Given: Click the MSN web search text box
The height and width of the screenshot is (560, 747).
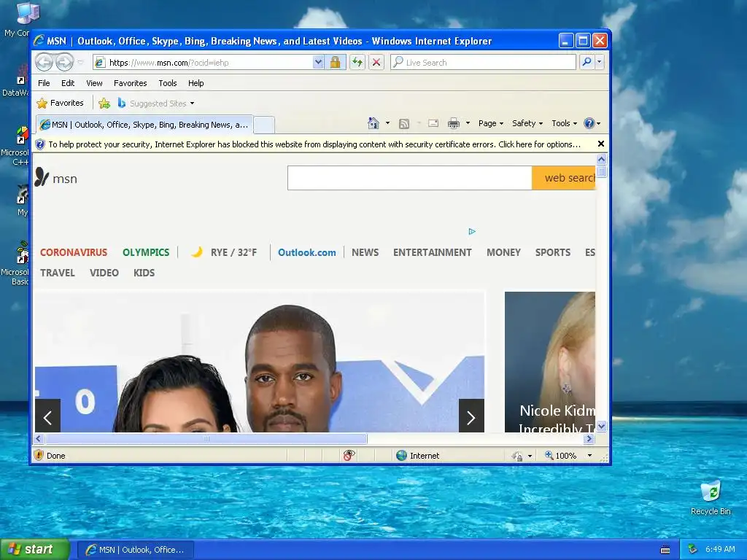Looking at the screenshot, I should point(410,178).
